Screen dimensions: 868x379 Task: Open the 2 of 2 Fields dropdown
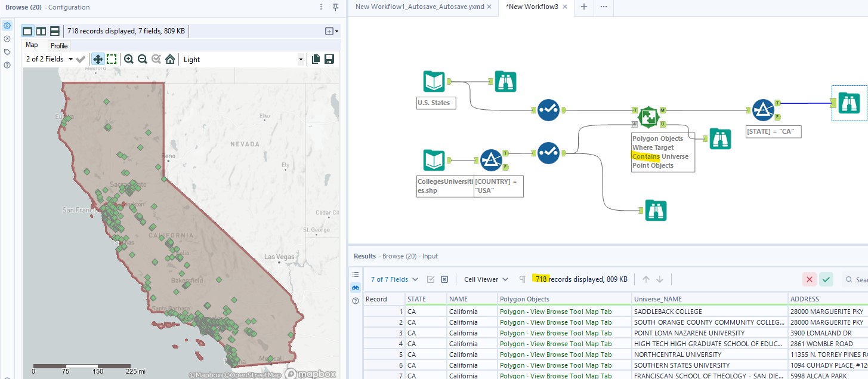pyautogui.click(x=49, y=59)
